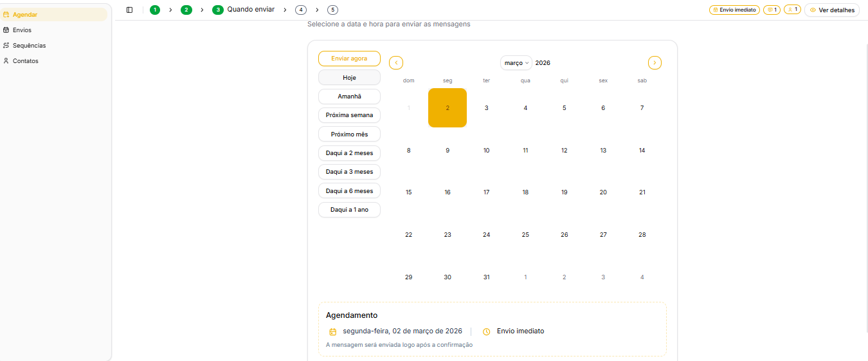Viewport: 868px width, 361px height.
Task: Select March 17 on the calendar
Action: (486, 192)
